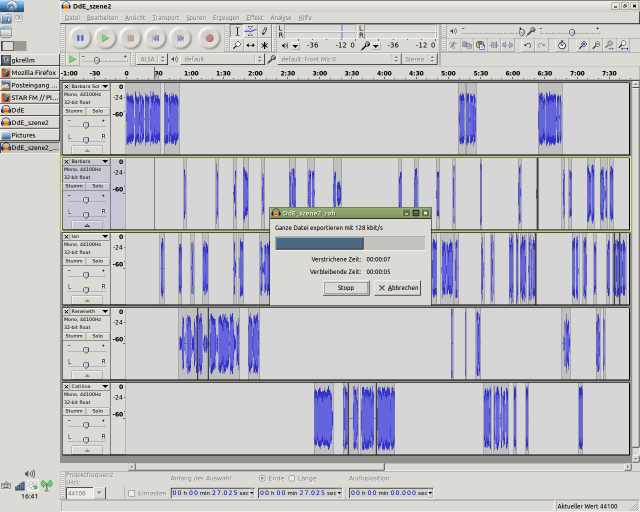Click the Silence selection icon
Viewport: 640px width, 512px height.
tap(507, 45)
